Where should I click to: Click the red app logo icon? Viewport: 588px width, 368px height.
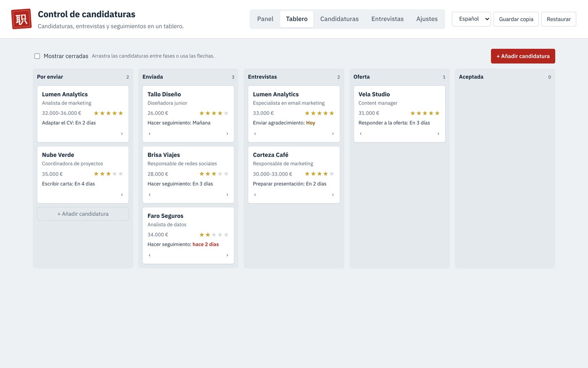[21, 19]
